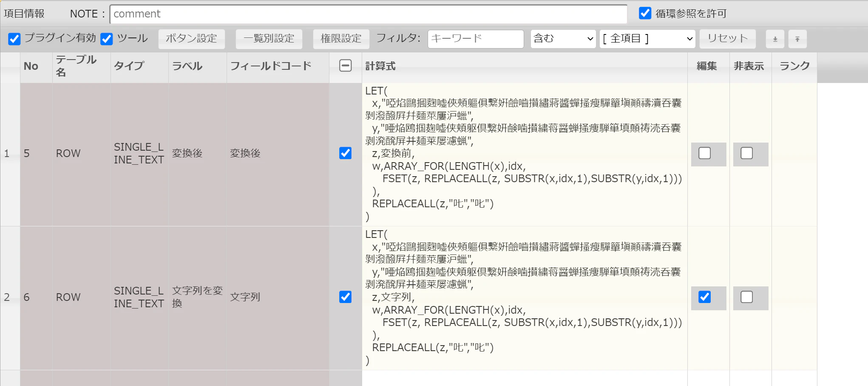868x386 pixels.
Task: Click the ラベル column header
Action: tap(198, 67)
